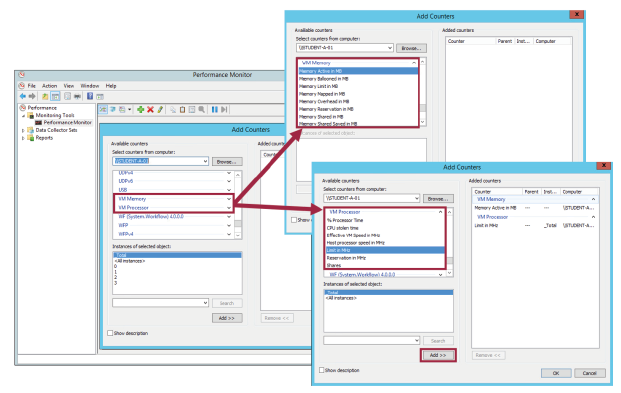The height and width of the screenshot is (393, 621).
Task: Click Cancel in the Add Counters dialog
Action: click(589, 373)
